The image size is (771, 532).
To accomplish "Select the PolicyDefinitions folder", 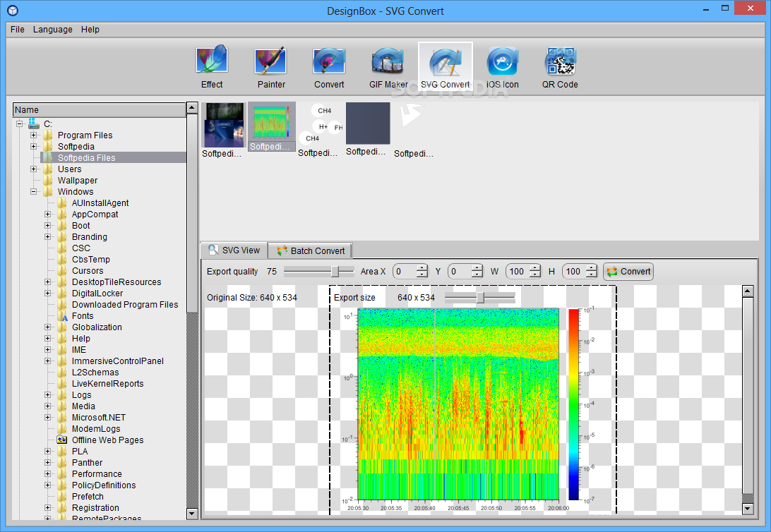I will [x=104, y=485].
